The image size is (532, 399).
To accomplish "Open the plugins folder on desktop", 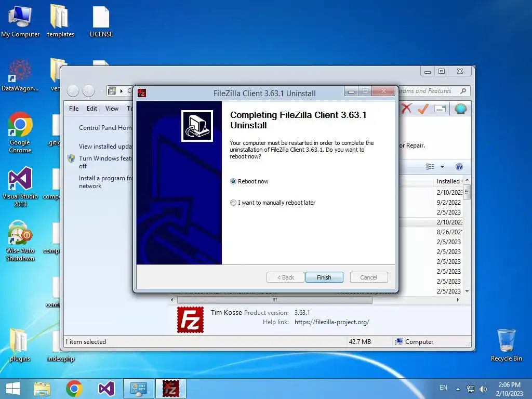I will tap(20, 345).
